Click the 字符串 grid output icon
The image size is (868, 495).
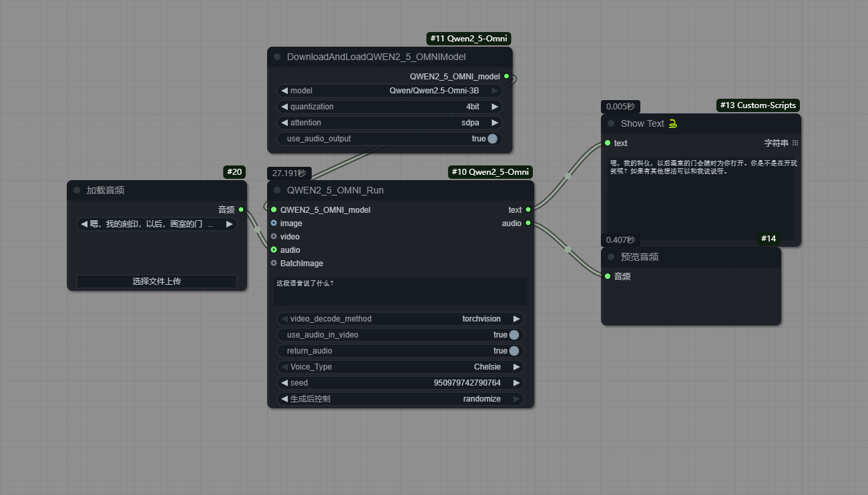(795, 143)
